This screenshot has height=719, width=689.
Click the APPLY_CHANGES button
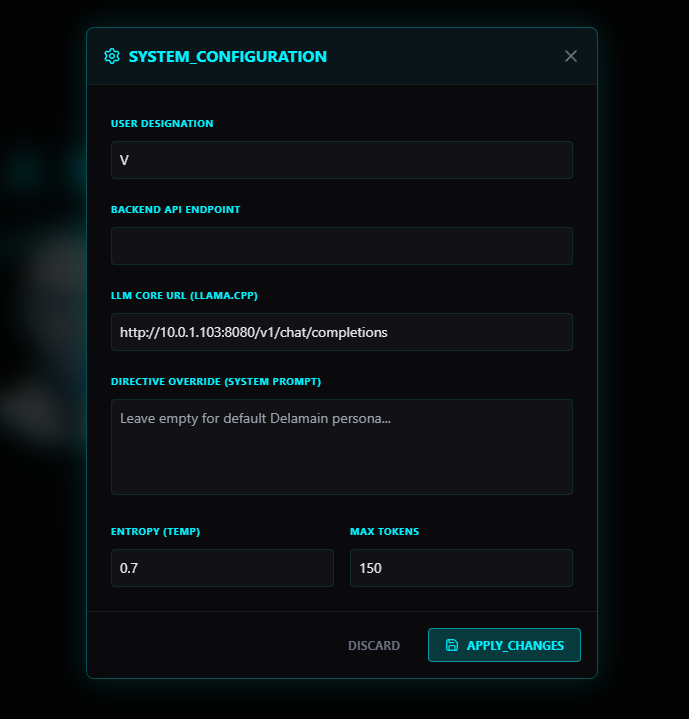tap(504, 645)
